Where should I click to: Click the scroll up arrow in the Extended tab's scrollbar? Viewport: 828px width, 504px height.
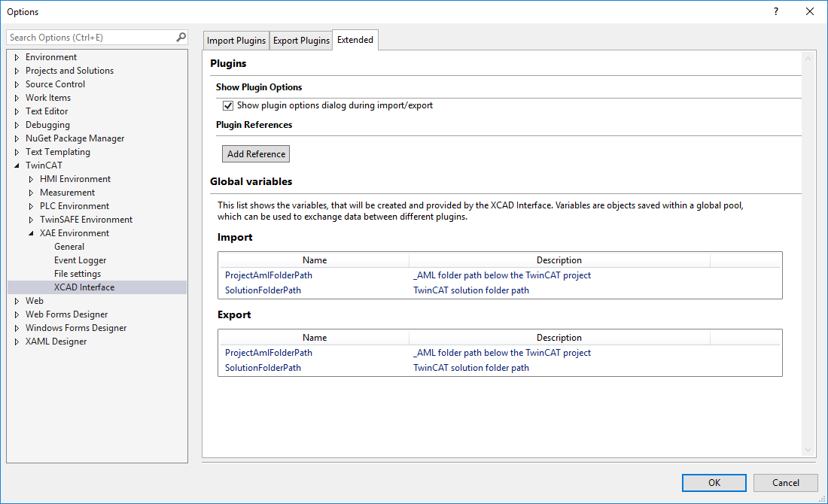coord(808,59)
